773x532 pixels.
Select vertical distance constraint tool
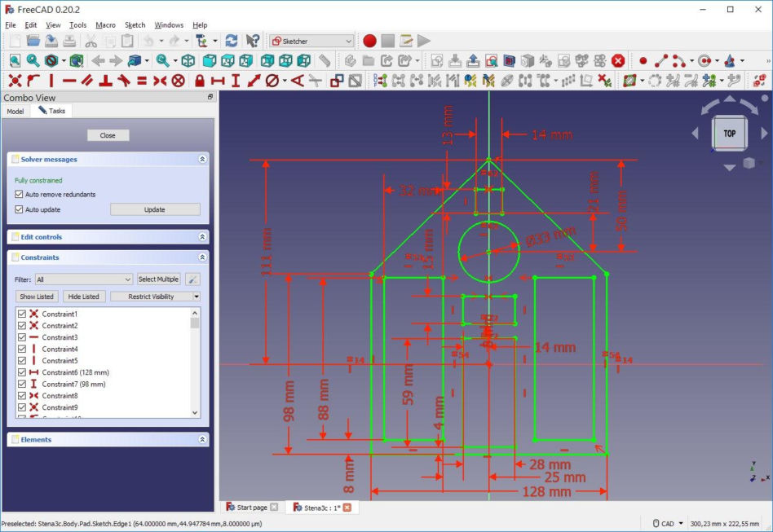tap(236, 81)
